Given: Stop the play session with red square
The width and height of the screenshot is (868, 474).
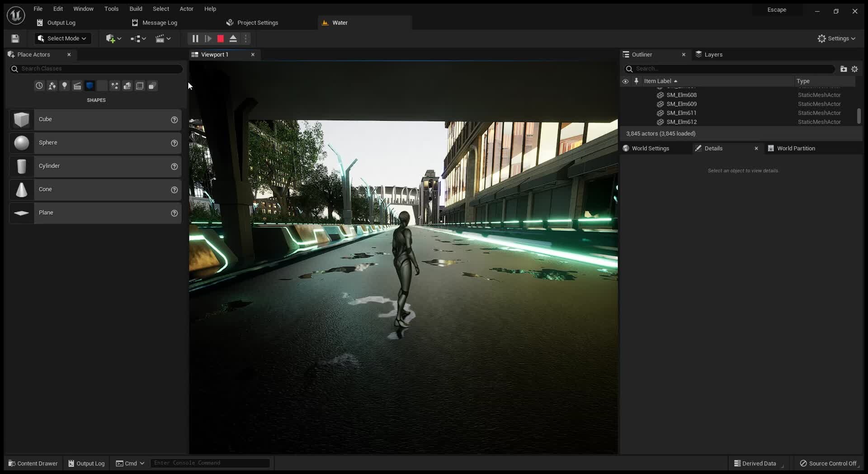Looking at the screenshot, I should pos(220,38).
